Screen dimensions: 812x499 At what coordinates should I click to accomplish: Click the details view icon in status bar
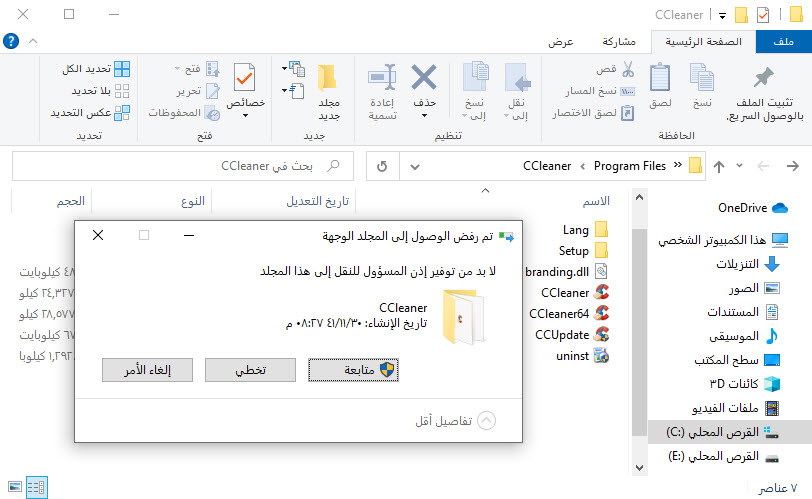point(37,487)
